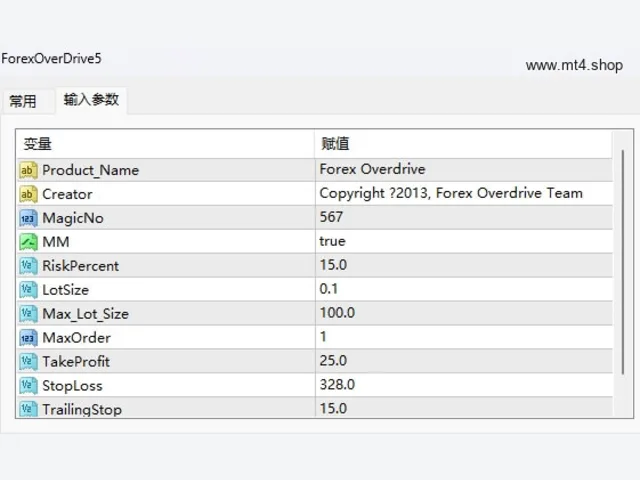The width and height of the screenshot is (640, 480).
Task: Click the ForexOverDrive5 title text
Action: [51, 59]
